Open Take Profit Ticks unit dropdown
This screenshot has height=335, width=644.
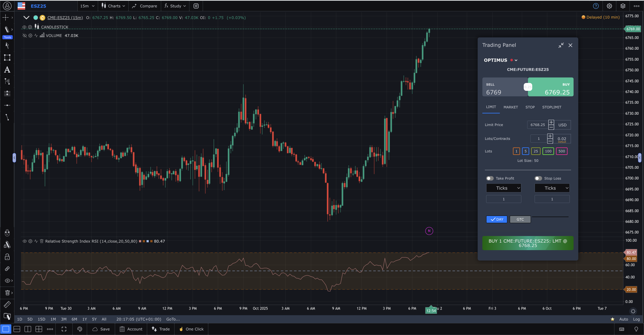[x=503, y=188]
